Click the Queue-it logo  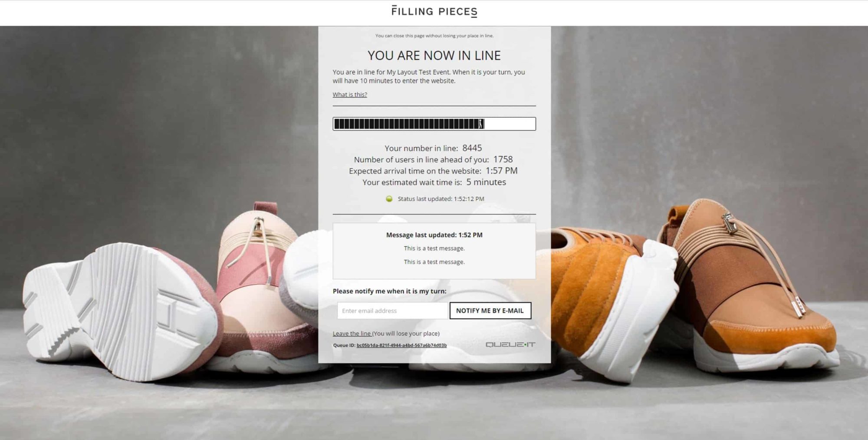tap(510, 344)
